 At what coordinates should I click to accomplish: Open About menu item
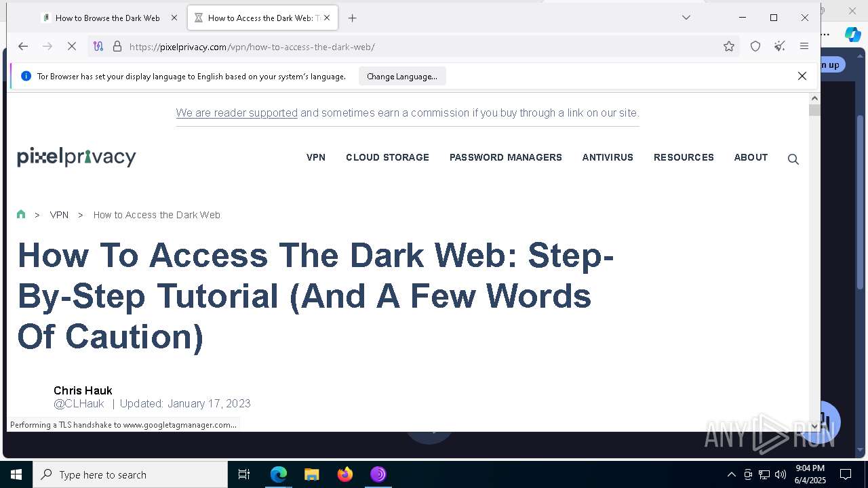click(x=751, y=157)
